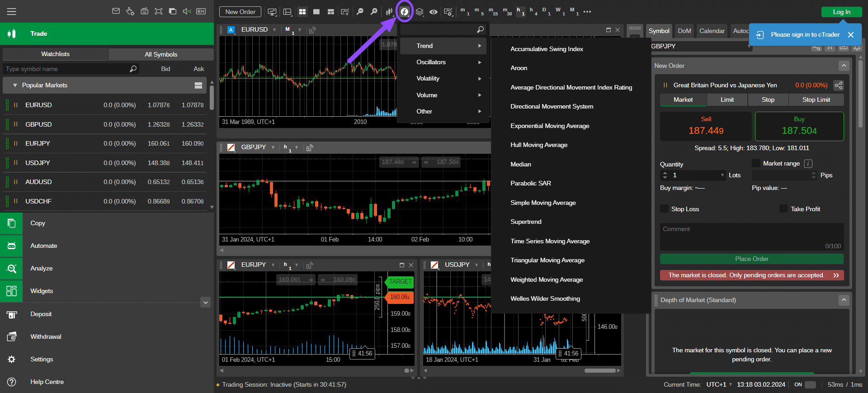Collapse Depth of Market panel
Image resolution: width=868 pixels, height=393 pixels.
[844, 300]
